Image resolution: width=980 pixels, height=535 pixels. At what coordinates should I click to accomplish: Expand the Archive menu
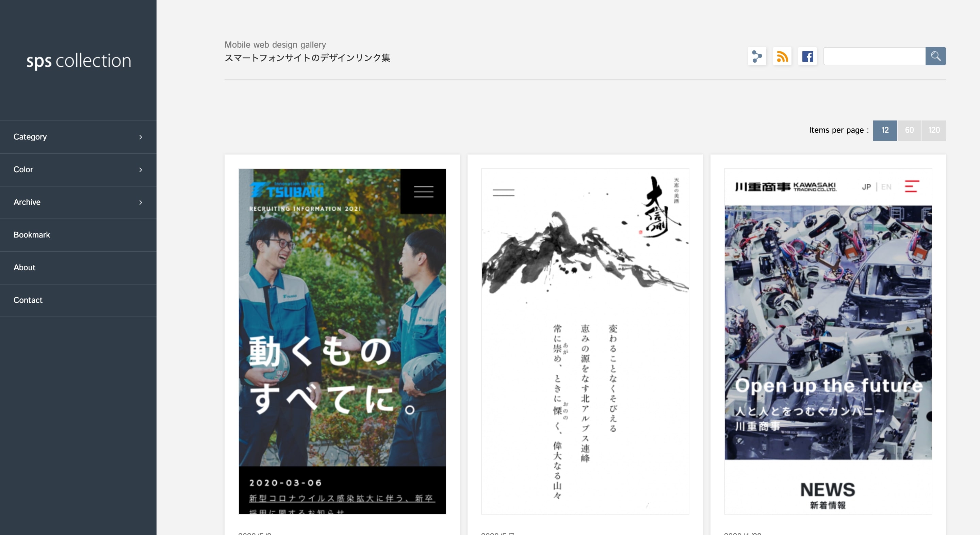pos(78,202)
